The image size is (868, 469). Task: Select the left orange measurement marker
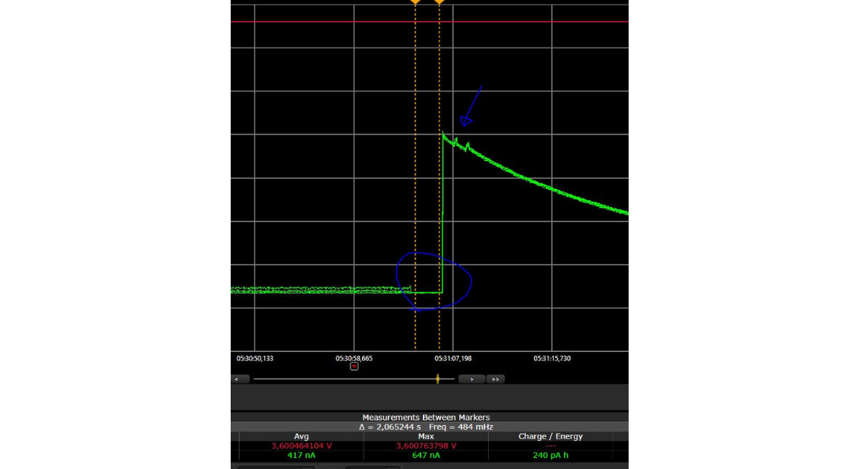pyautogui.click(x=415, y=2)
